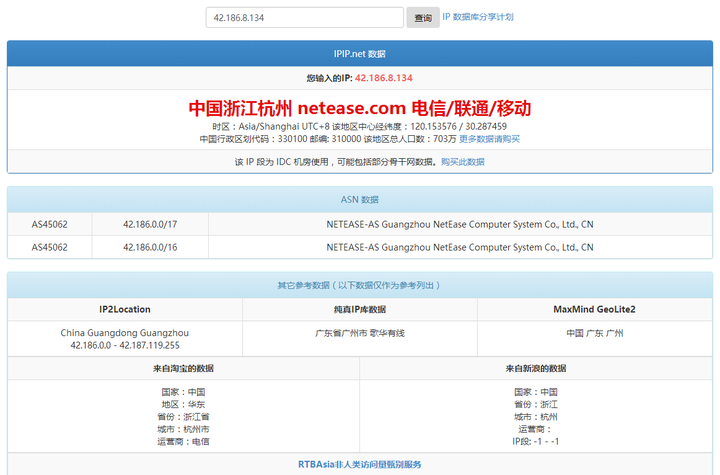The image size is (720, 475).
Task: Select the red IP 42.186.8.134 text
Action: [384, 78]
